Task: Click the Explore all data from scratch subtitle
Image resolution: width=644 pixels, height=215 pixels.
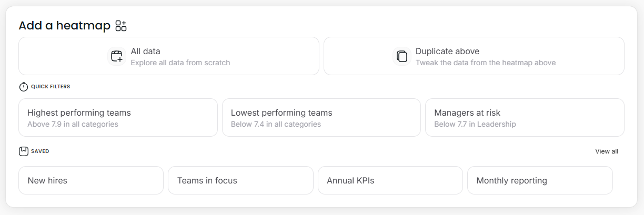Action: 180,63
